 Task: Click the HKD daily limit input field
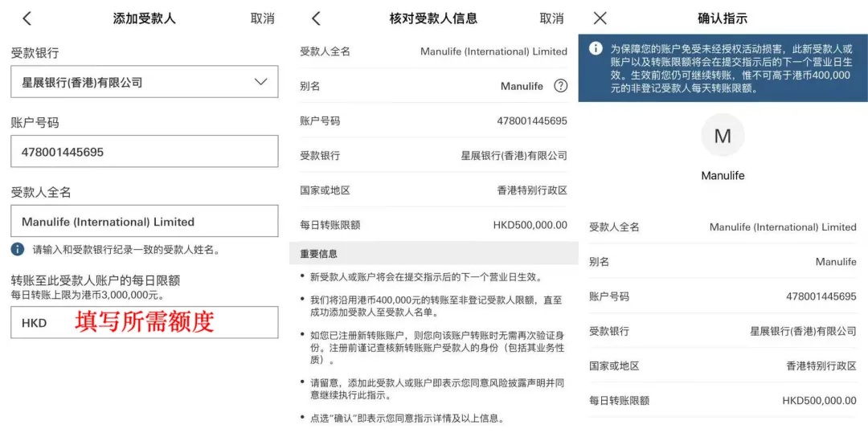[145, 323]
